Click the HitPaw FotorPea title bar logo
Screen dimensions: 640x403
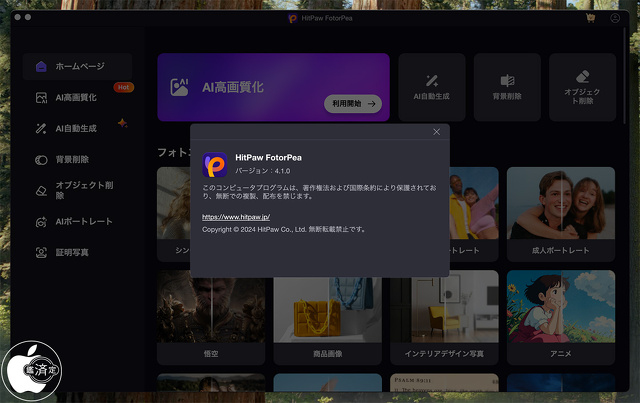pyautogui.click(x=292, y=18)
